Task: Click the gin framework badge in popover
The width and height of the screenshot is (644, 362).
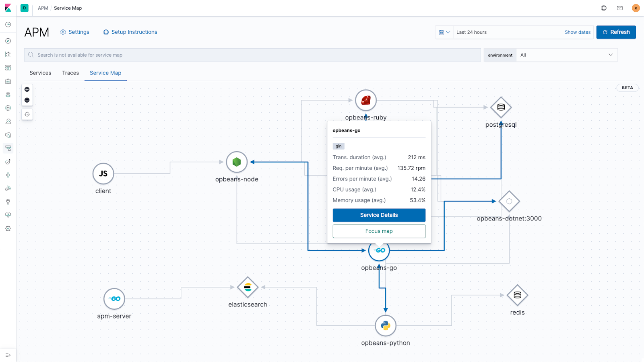Action: point(339,146)
